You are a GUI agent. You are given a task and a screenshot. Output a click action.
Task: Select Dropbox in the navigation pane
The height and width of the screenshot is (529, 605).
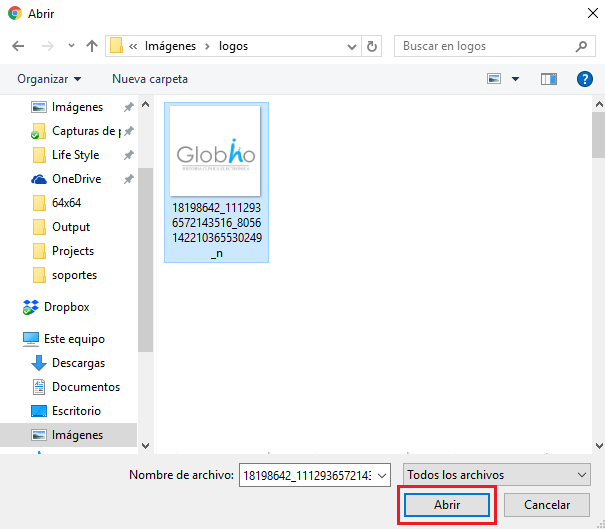click(66, 307)
